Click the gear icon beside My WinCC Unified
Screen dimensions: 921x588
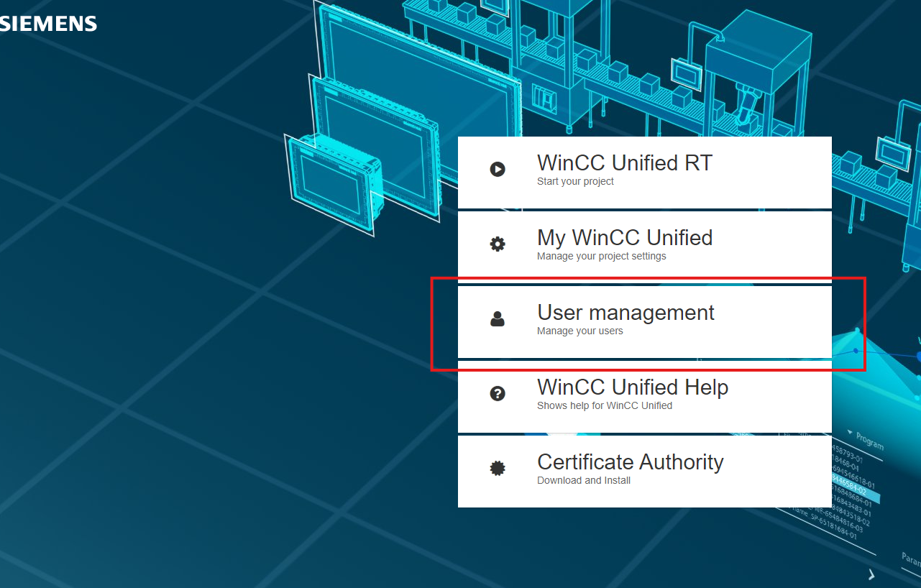click(x=498, y=244)
